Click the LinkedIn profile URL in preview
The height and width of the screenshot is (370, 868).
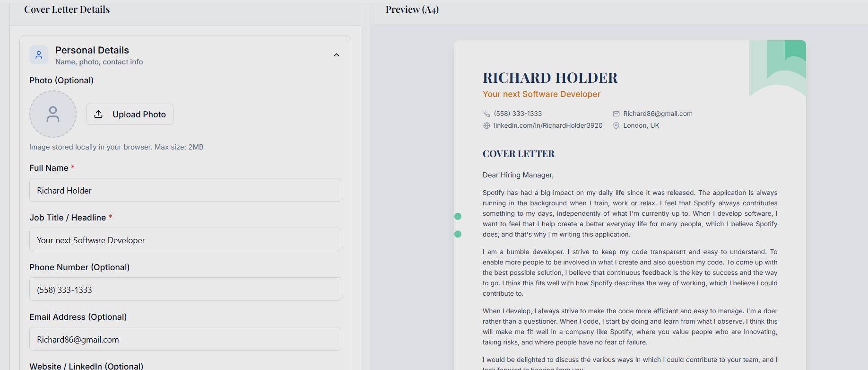(x=548, y=125)
